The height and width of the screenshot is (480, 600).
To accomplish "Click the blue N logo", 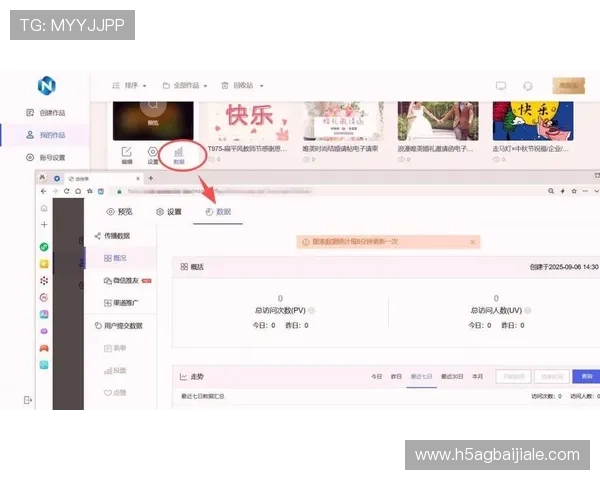I will point(47,85).
